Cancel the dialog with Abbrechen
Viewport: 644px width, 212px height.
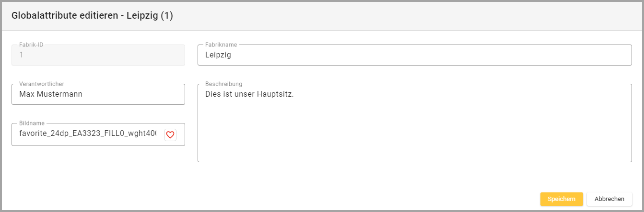609,199
